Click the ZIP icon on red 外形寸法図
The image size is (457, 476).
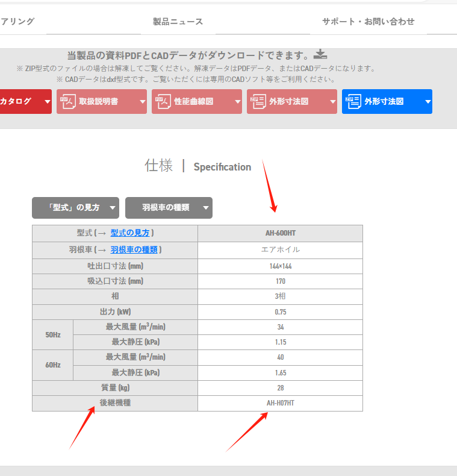[258, 101]
